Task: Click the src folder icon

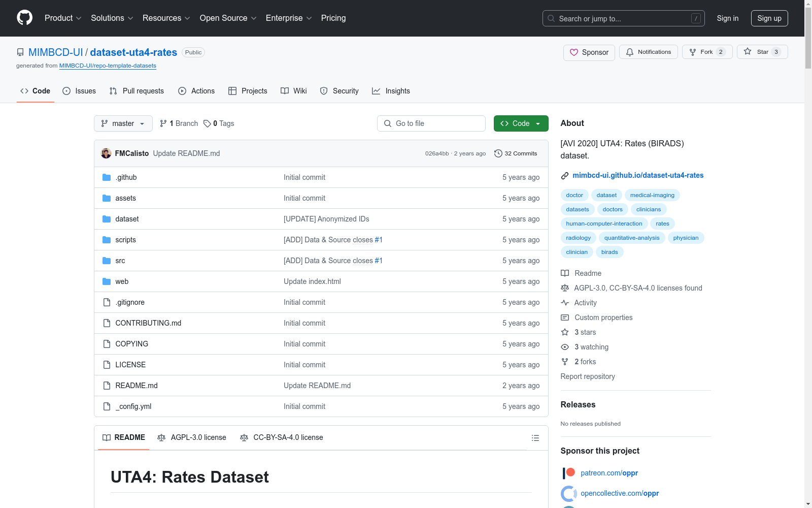Action: (x=107, y=261)
